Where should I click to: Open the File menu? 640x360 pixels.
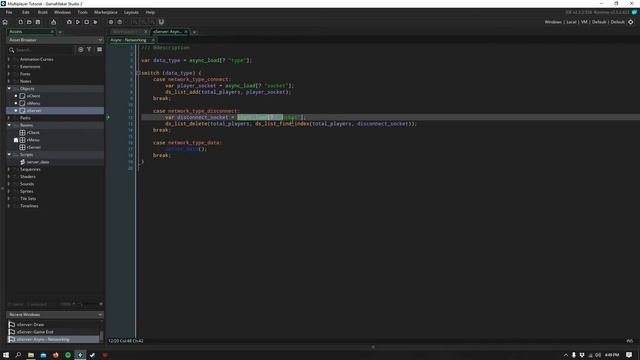[9, 12]
